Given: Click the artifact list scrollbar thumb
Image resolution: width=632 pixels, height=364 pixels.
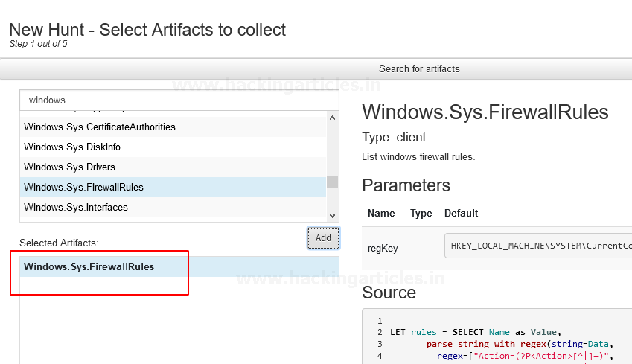Looking at the screenshot, I should [x=332, y=182].
